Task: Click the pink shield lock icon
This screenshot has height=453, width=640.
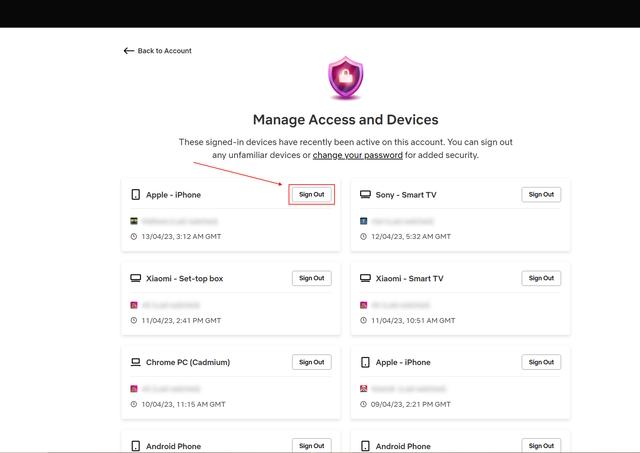Action: (346, 78)
